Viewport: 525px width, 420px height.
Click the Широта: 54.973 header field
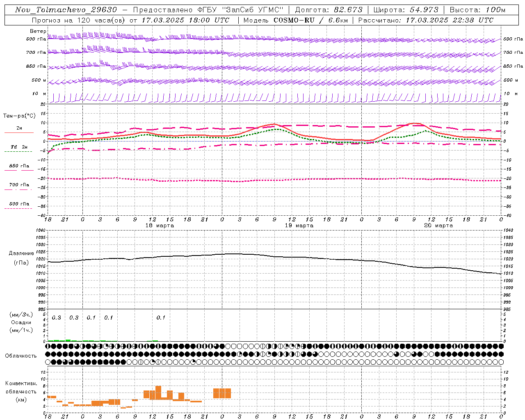click(x=406, y=10)
